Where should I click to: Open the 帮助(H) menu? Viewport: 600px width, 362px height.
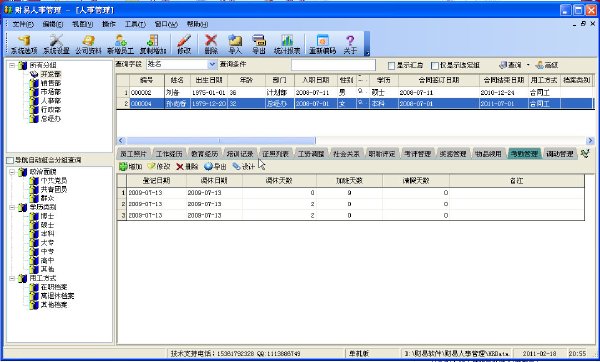point(197,24)
